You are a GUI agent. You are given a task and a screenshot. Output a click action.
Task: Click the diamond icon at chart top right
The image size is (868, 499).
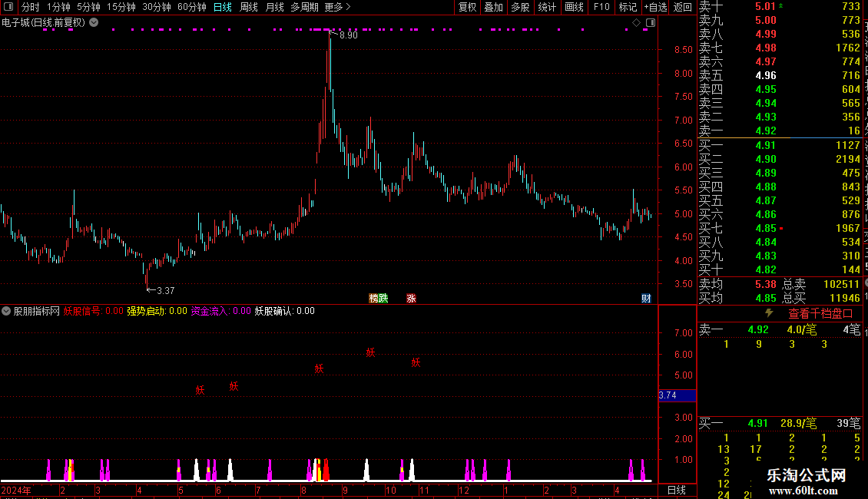pyautogui.click(x=636, y=23)
